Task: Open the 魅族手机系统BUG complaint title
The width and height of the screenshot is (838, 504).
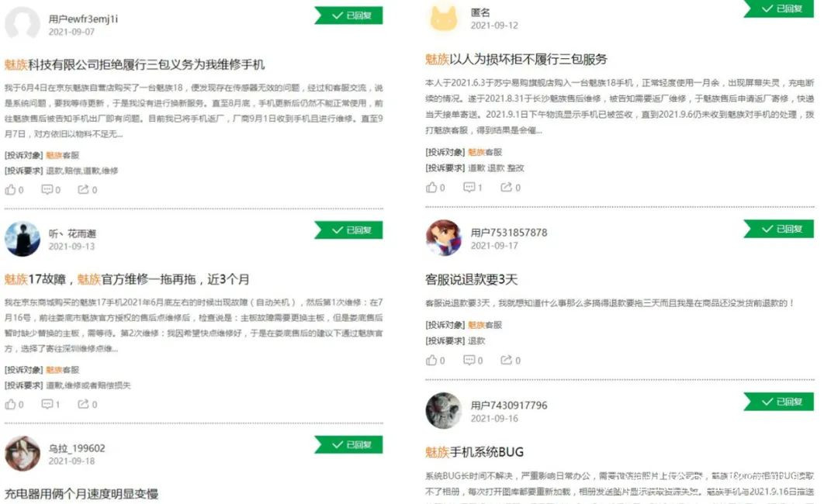Action: pyautogui.click(x=474, y=452)
